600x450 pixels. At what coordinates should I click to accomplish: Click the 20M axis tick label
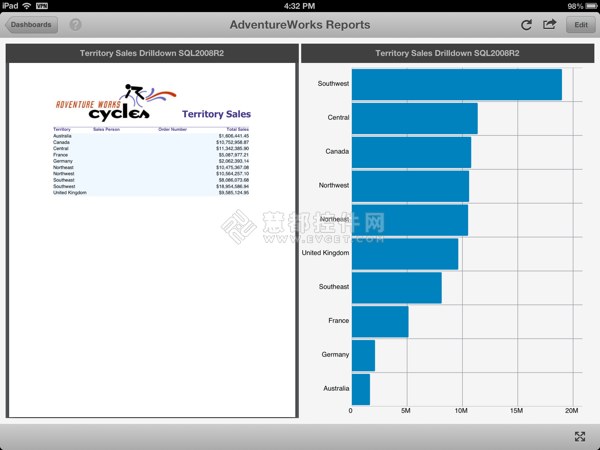[x=572, y=411]
